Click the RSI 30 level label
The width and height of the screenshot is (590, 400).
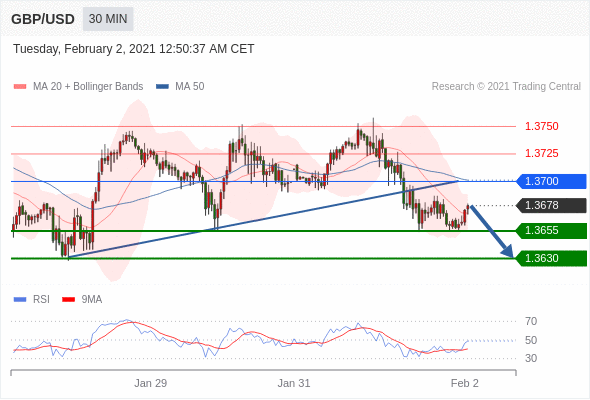click(531, 358)
